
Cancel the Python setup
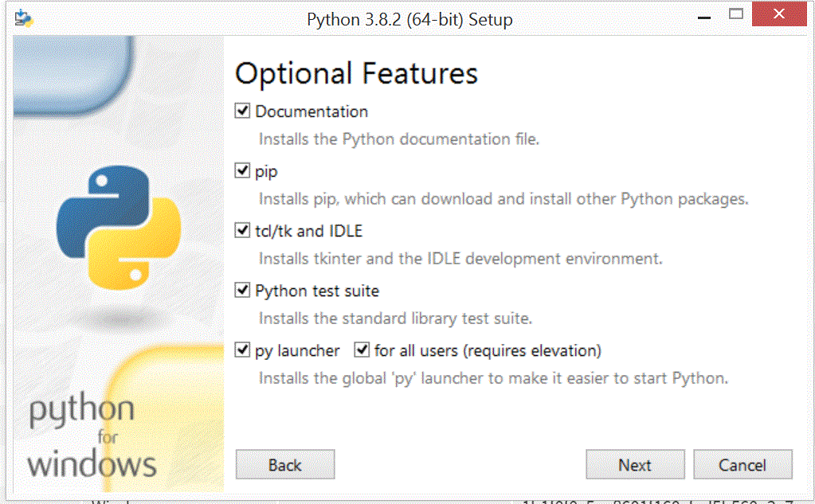tap(743, 464)
